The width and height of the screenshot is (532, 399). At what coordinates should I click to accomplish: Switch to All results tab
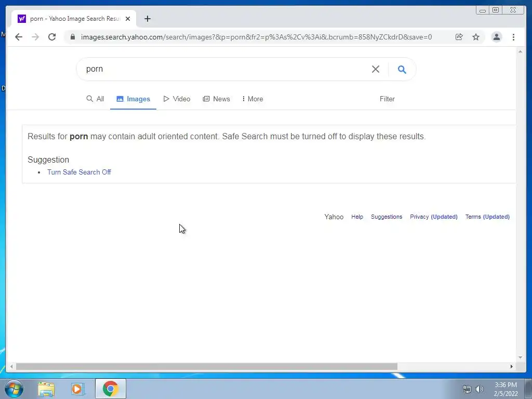pyautogui.click(x=96, y=99)
